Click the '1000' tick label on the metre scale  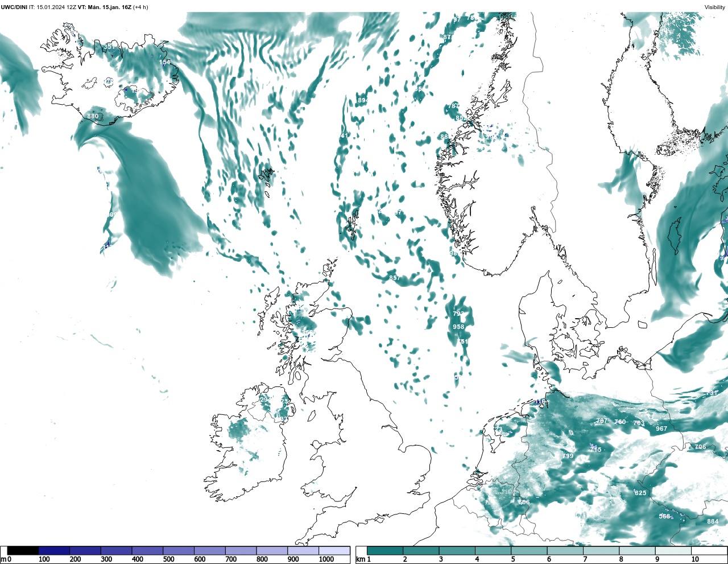point(326,559)
